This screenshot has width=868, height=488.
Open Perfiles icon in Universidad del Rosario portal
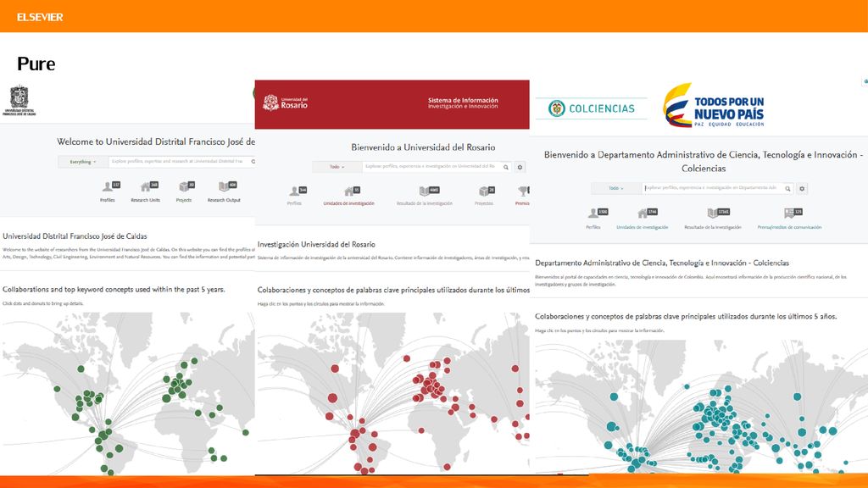pos(298,191)
